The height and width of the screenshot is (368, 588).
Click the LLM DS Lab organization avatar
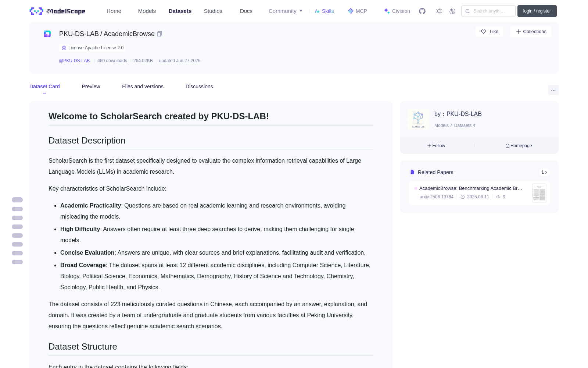click(x=418, y=119)
